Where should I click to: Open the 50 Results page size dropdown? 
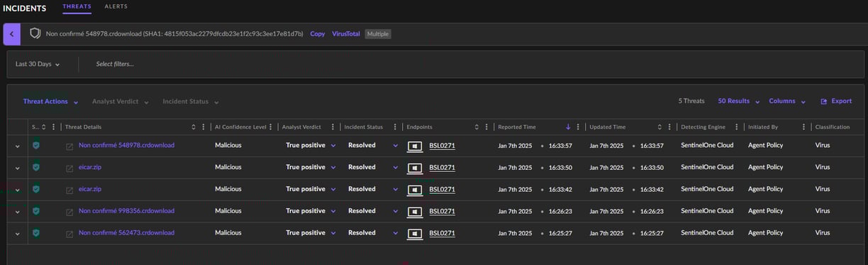739,102
